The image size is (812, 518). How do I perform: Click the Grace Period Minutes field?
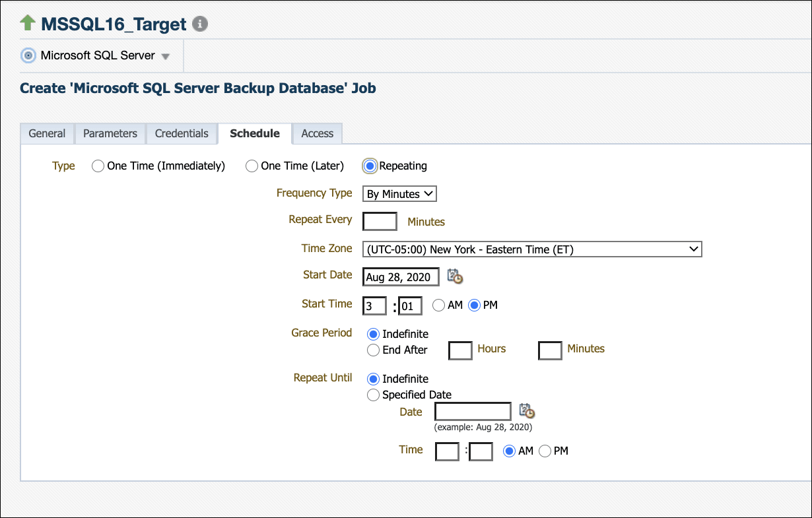point(550,350)
